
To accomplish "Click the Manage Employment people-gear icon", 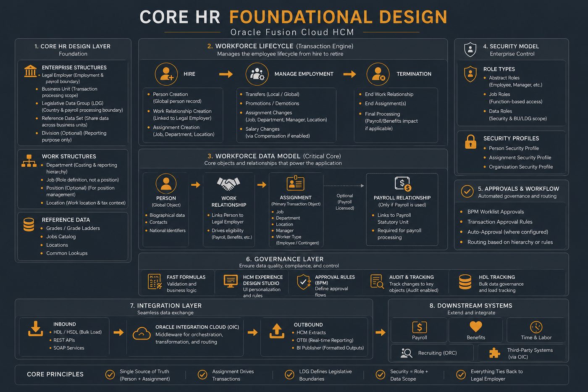I will point(257,74).
